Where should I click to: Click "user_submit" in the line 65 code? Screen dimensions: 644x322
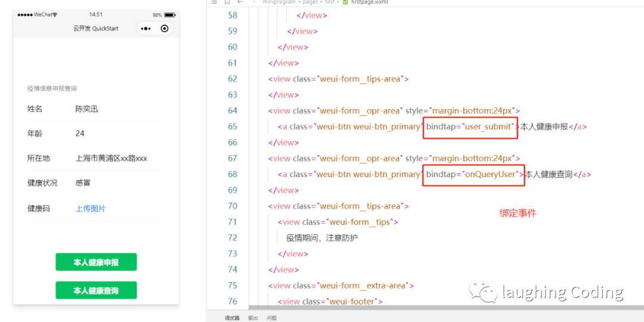pos(489,126)
